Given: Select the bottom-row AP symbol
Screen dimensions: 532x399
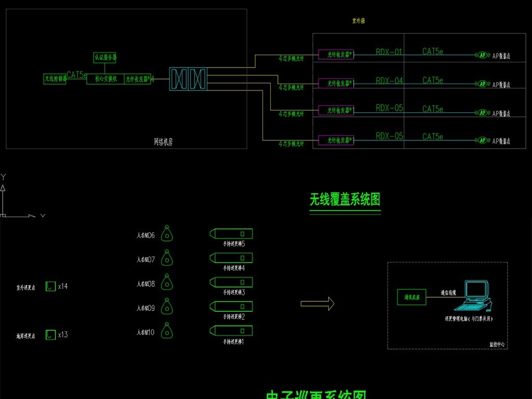Looking at the screenshot, I should (482, 140).
